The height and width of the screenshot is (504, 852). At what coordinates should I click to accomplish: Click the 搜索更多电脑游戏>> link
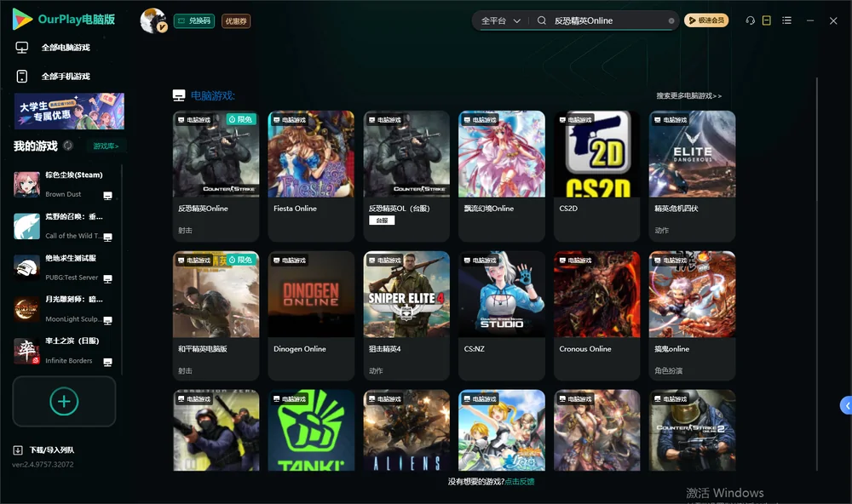688,95
